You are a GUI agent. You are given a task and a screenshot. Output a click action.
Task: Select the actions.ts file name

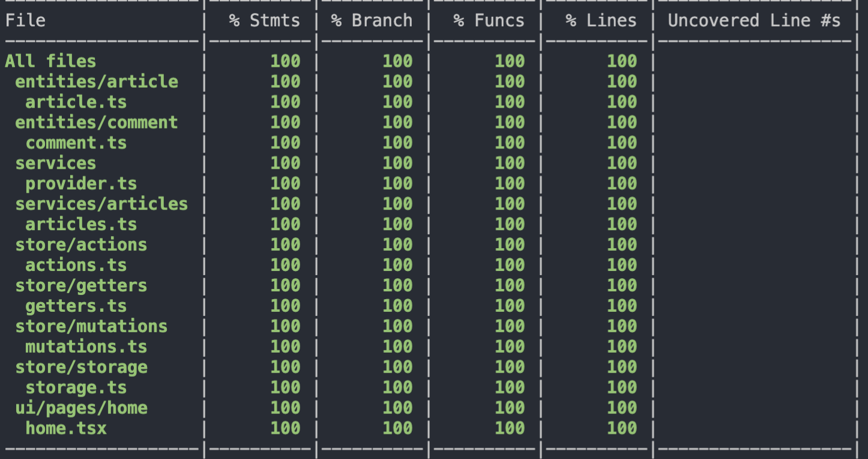pyautogui.click(x=75, y=265)
